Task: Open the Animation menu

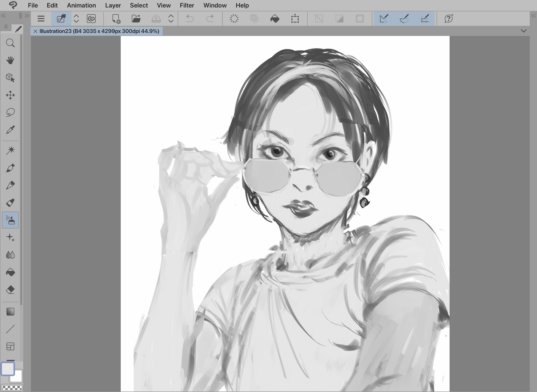Action: [81, 5]
